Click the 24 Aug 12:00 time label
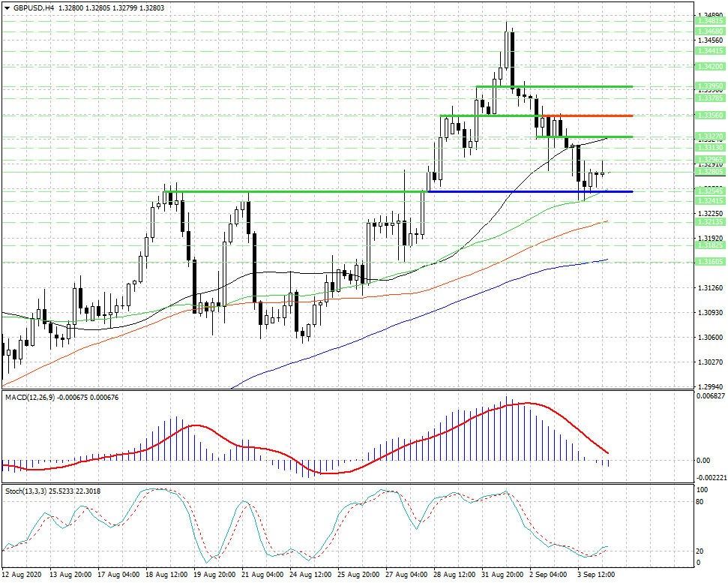728x583 pixels. point(310,575)
